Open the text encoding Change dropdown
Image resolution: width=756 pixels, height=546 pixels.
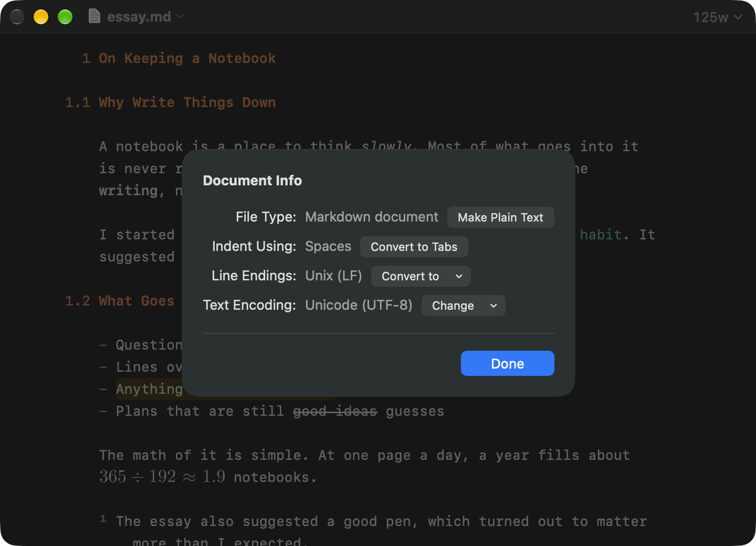(x=463, y=306)
